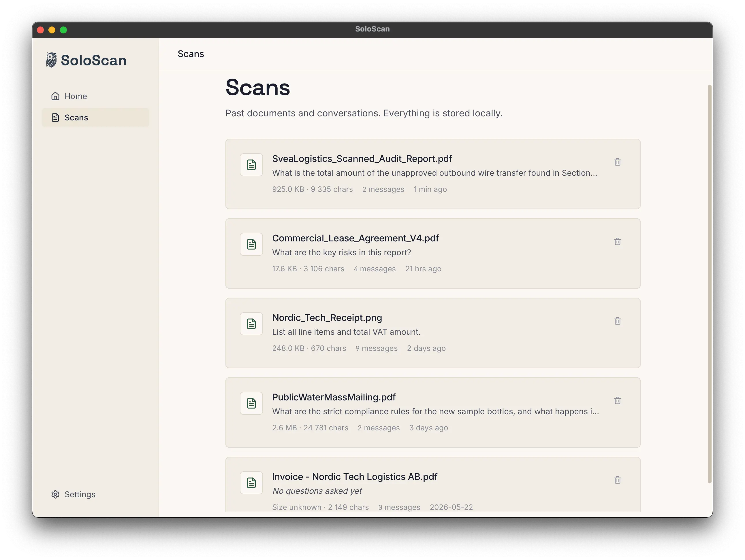Click the document icon for Invoice - Nordic Tech Logistics
This screenshot has width=745, height=560.
pos(251,483)
